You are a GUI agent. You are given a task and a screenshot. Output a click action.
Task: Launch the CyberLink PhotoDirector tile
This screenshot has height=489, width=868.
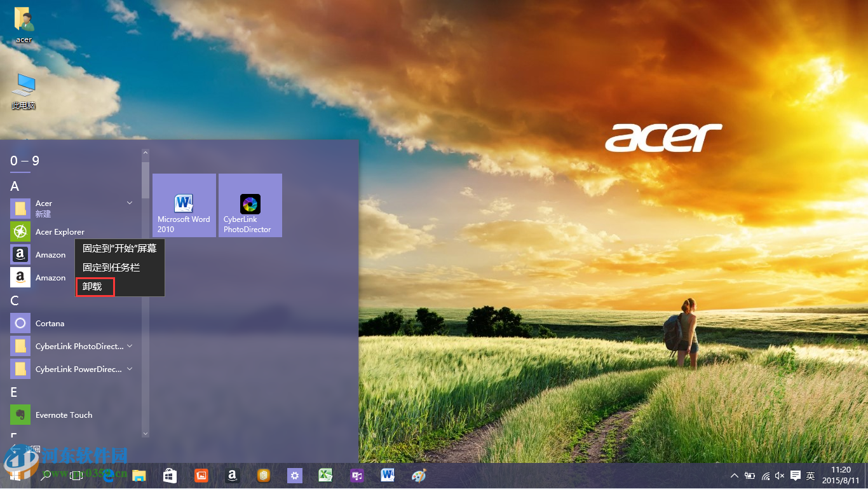click(x=250, y=205)
